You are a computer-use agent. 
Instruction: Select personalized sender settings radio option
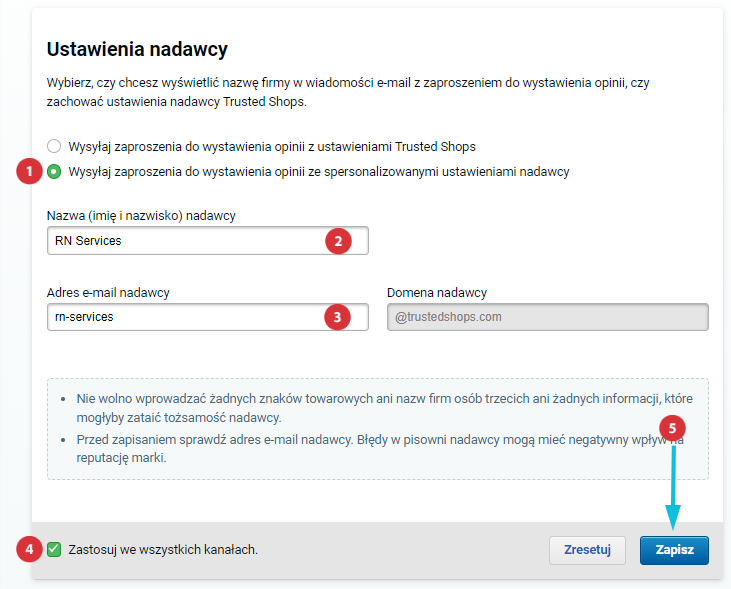(x=54, y=172)
